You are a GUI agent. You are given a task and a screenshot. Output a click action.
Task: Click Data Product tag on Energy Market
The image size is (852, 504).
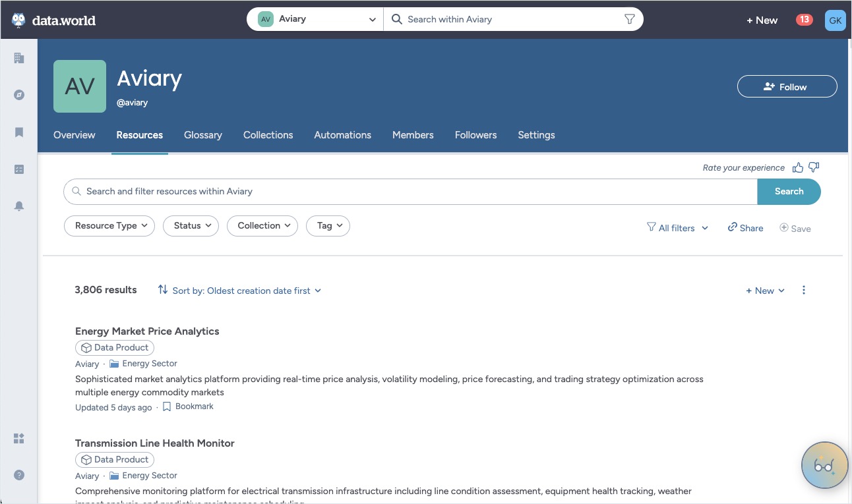tap(115, 347)
